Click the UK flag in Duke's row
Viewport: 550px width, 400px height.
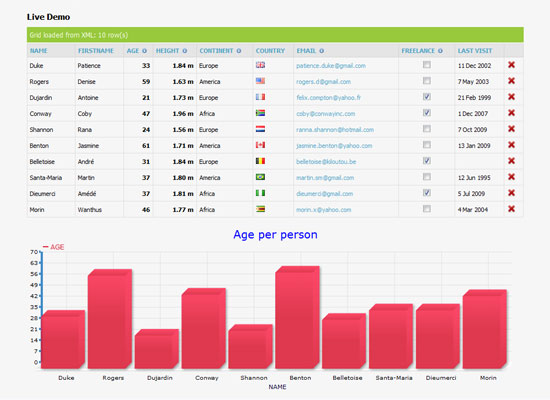(x=260, y=65)
